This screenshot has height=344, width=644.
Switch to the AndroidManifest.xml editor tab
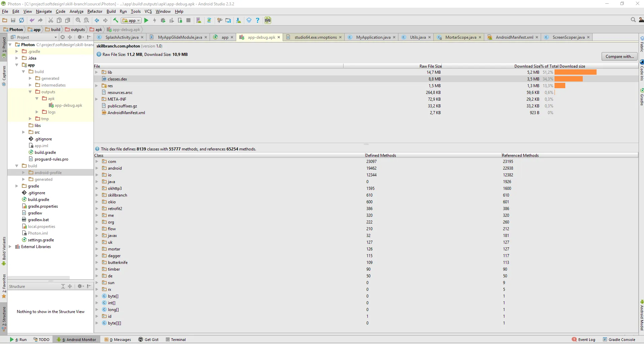pyautogui.click(x=513, y=37)
